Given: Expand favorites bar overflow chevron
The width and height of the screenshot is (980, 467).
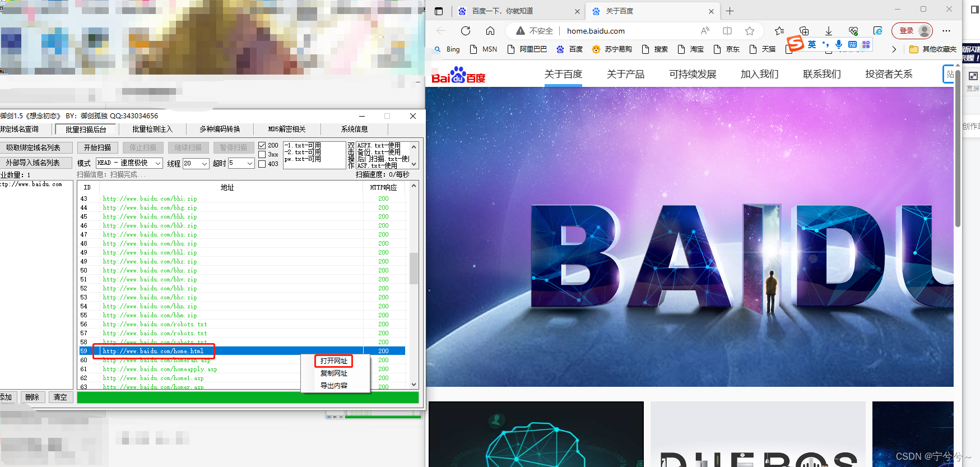Looking at the screenshot, I should 894,49.
